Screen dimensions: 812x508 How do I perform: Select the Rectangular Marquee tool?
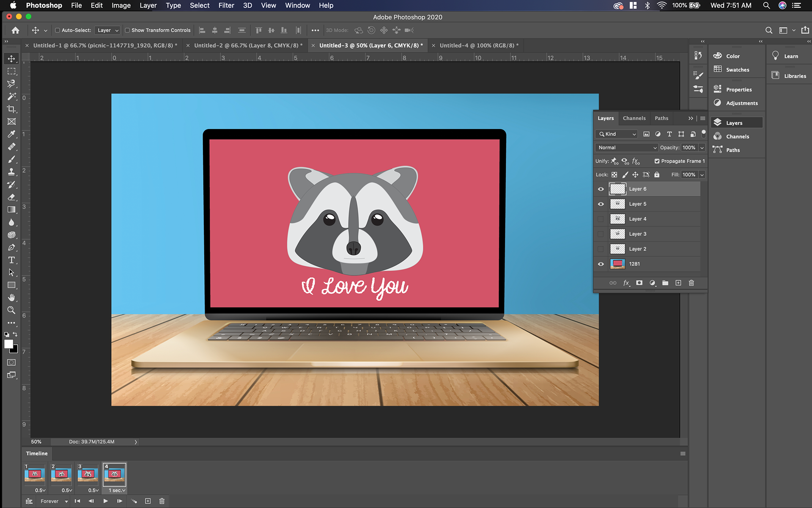click(11, 71)
